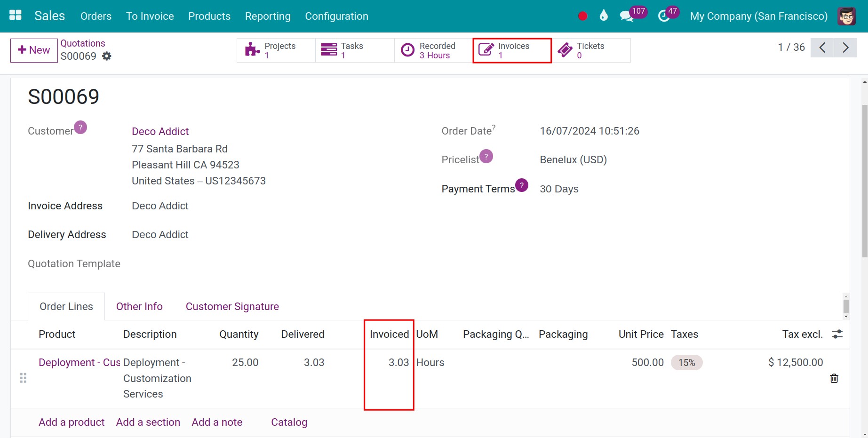Click the gear icon next to S00069
The width and height of the screenshot is (868, 438).
click(x=107, y=56)
